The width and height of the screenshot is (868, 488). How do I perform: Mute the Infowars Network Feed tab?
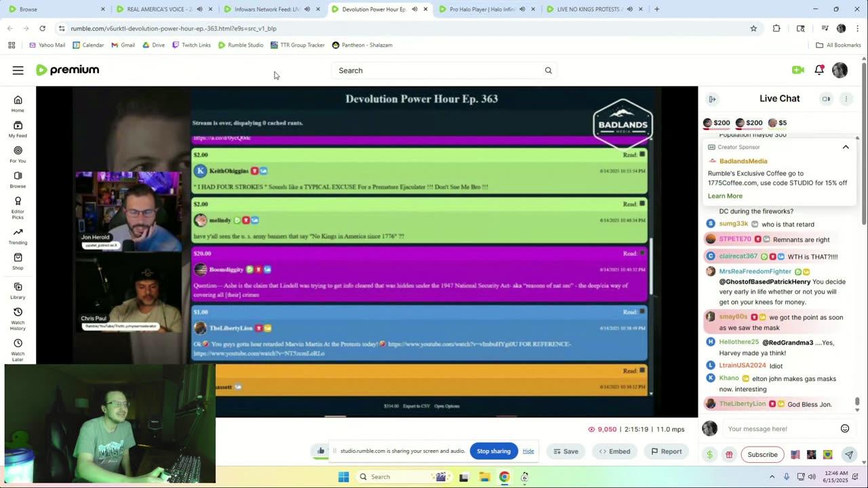point(307,9)
